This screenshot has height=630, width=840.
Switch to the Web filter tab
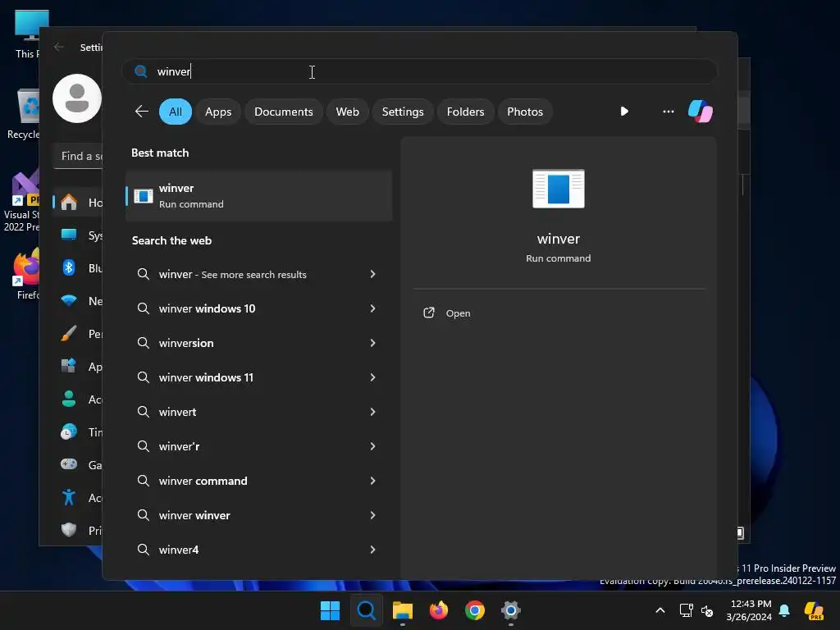click(x=347, y=112)
